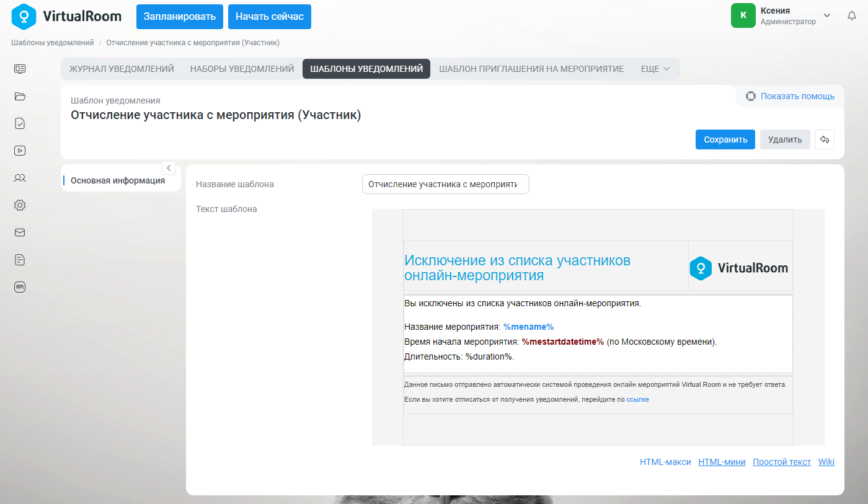Click the %mename% variable in template
The image size is (868, 504).
coord(528,327)
